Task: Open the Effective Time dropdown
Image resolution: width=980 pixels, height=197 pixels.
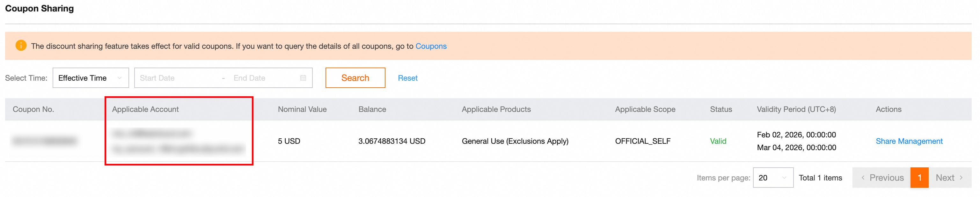Action: click(x=91, y=78)
